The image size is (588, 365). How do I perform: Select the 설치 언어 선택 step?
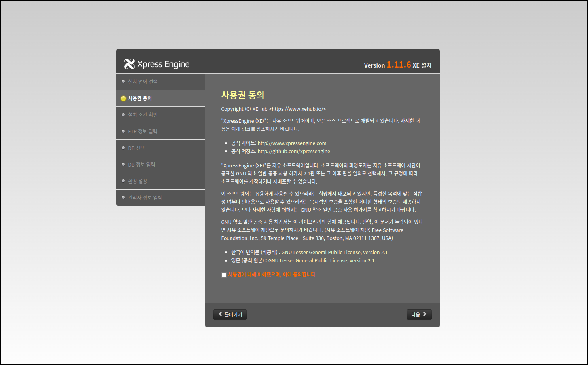point(160,82)
